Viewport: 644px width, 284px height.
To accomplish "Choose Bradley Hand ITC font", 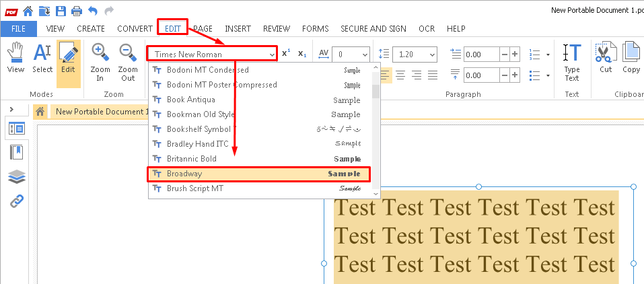I will 260,144.
